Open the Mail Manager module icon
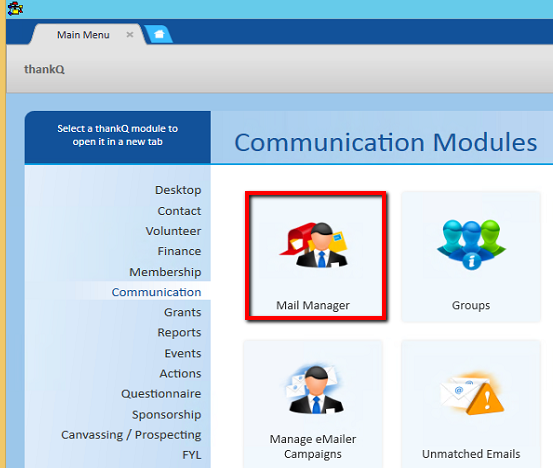Screen dimensions: 553x468 314,245
